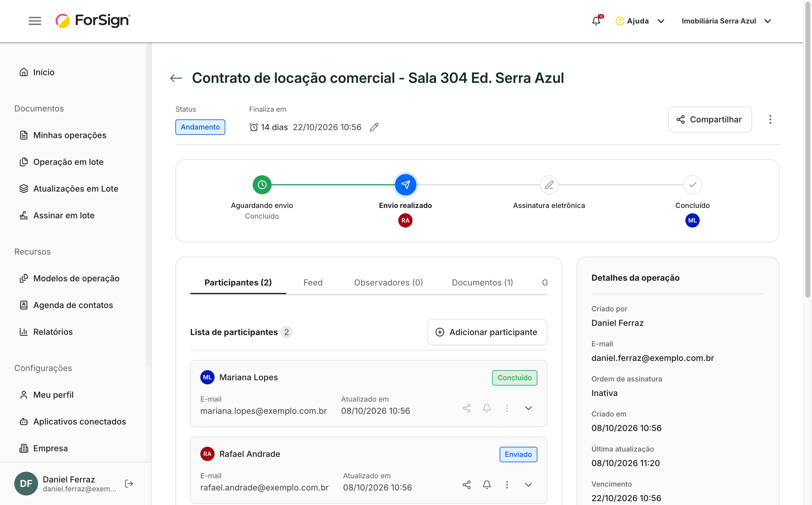This screenshot has height=505, width=812.
Task: Click the Concluído step check circle
Action: pos(693,185)
